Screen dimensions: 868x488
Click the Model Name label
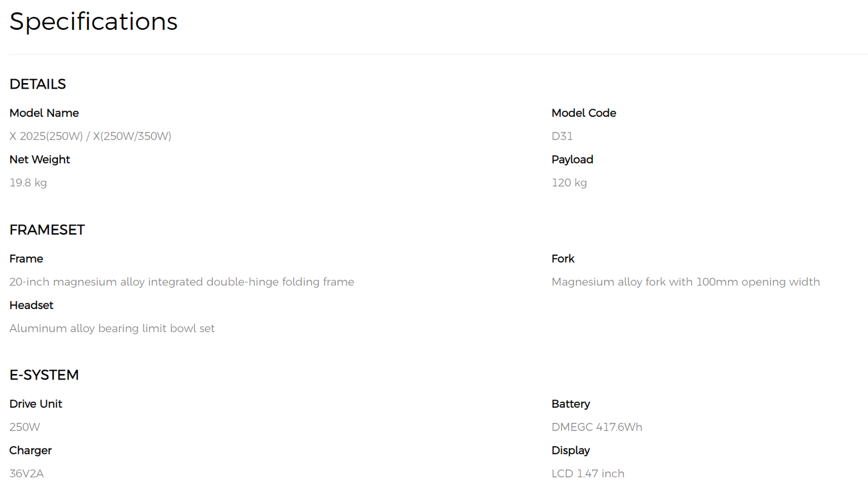point(44,113)
